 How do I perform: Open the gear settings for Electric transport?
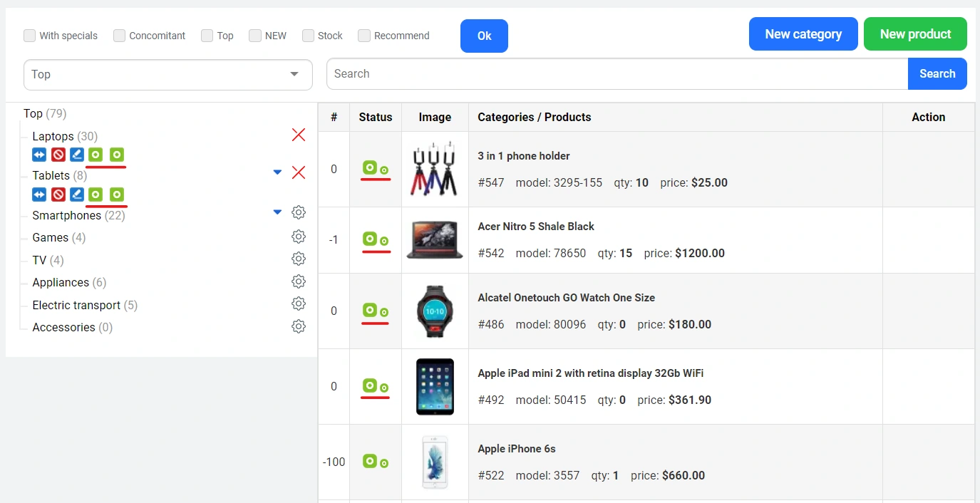click(299, 304)
